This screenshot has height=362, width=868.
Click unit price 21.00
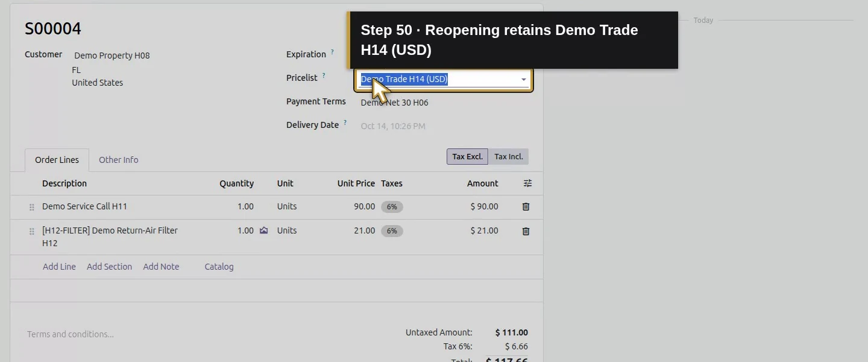364,230
